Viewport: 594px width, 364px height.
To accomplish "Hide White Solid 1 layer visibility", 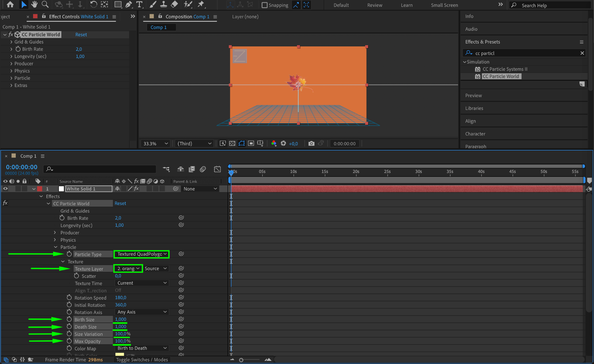I will pos(6,189).
